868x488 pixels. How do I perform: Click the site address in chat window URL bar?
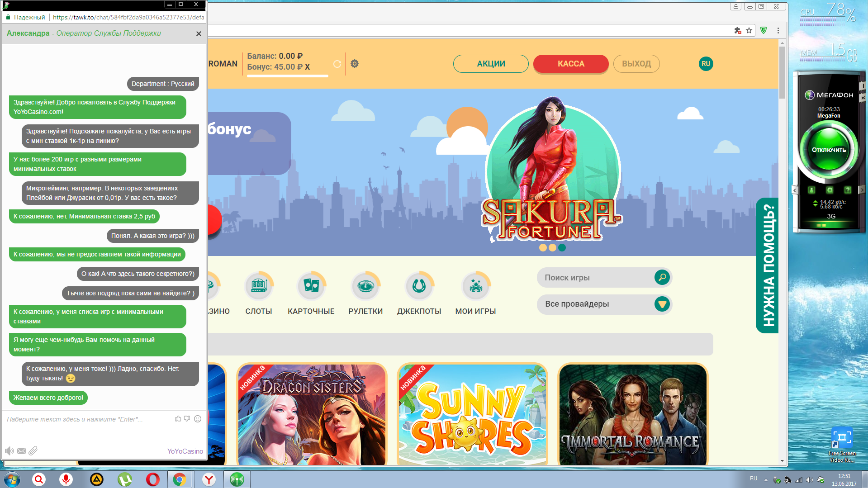click(x=128, y=17)
